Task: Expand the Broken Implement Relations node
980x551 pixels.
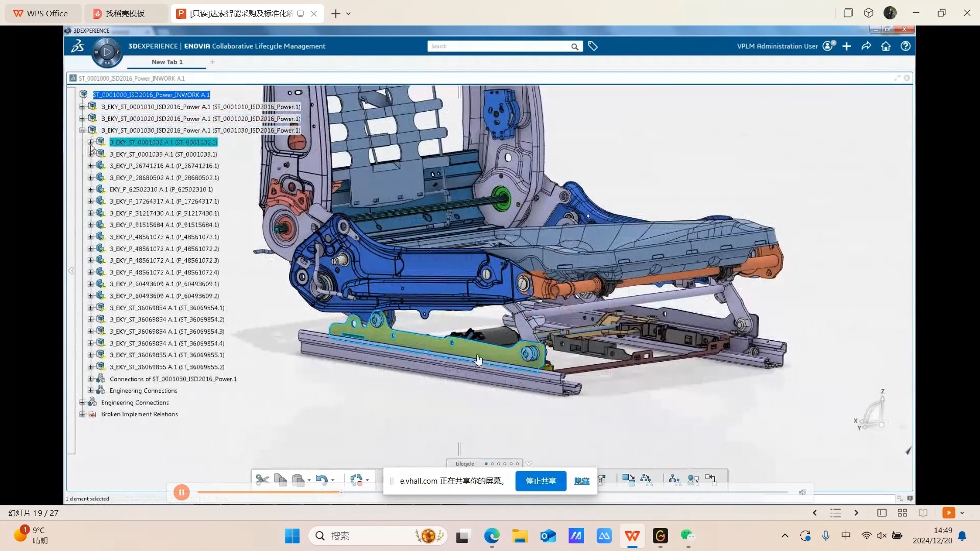Action: pos(82,414)
